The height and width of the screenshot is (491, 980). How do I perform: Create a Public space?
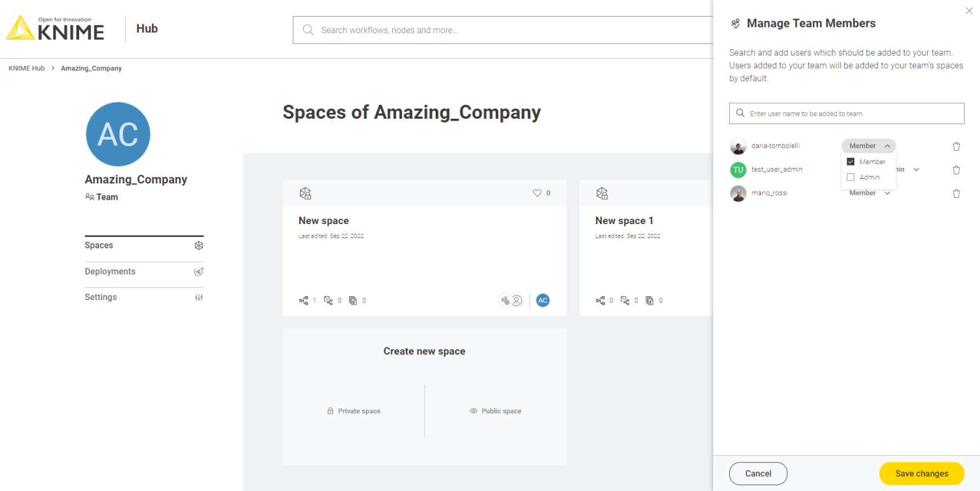pyautogui.click(x=496, y=411)
